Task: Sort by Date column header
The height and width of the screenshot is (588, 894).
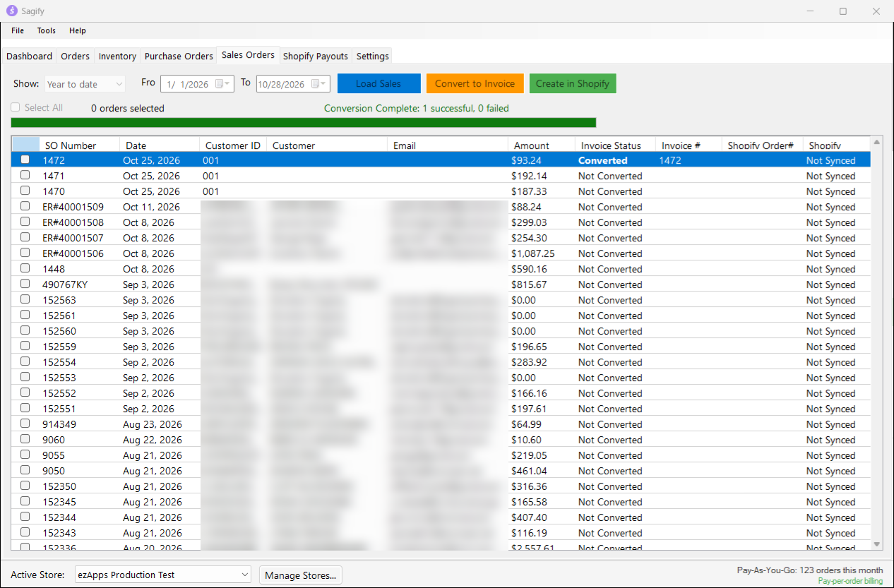Action: (160, 145)
